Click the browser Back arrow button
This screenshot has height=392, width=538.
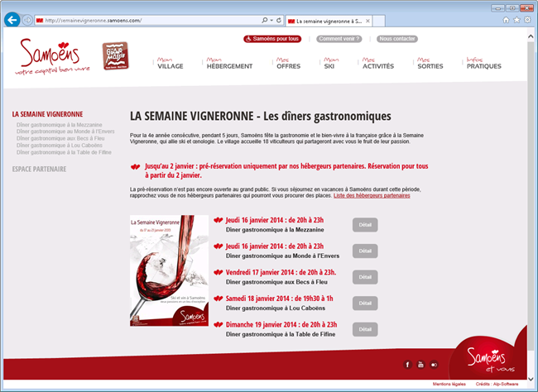[12, 19]
